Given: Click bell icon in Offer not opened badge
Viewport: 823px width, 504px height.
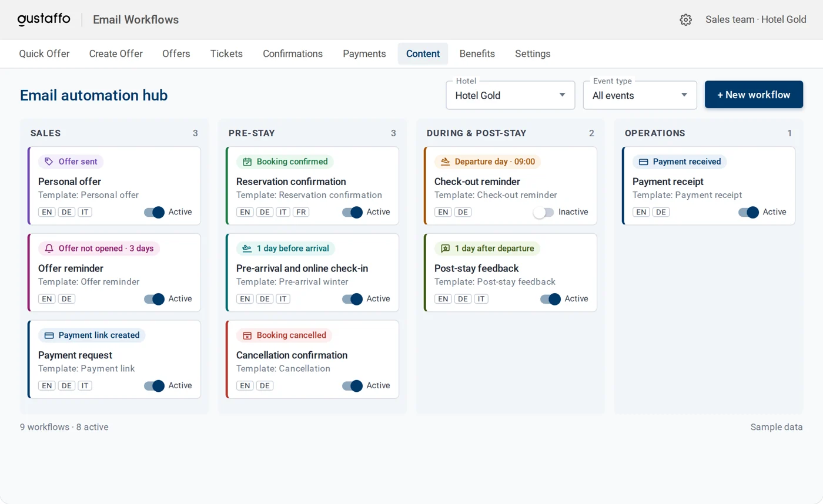Looking at the screenshot, I should point(49,248).
